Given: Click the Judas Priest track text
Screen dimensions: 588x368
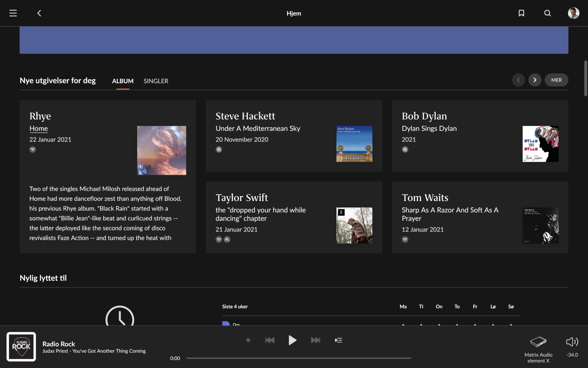Looking at the screenshot, I should 94,351.
